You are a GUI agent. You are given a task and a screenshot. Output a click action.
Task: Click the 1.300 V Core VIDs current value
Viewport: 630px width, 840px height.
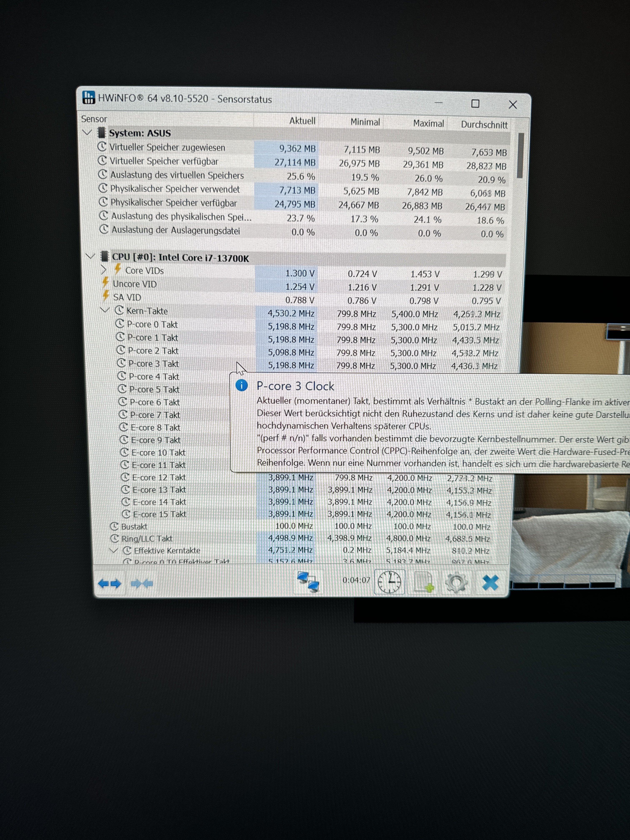click(300, 273)
